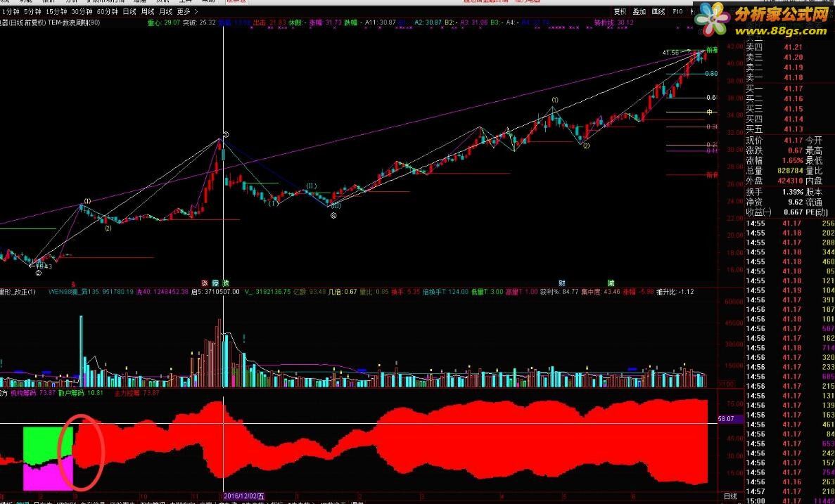Click the 41.56 high price label on chart

[670, 53]
